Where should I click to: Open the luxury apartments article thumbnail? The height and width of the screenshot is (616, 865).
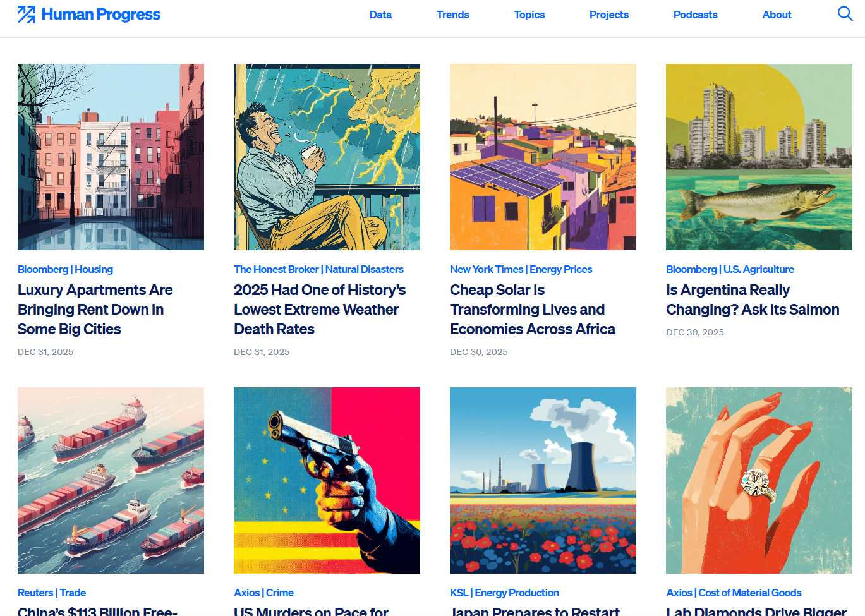coord(111,157)
